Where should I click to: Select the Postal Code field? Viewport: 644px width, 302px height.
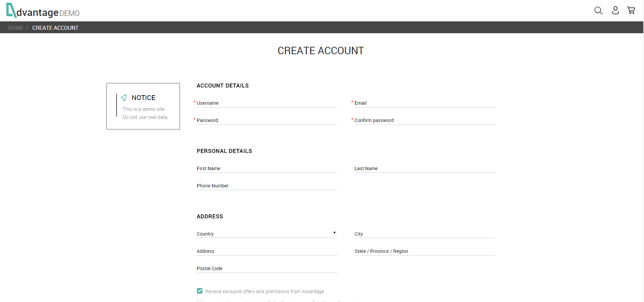(x=267, y=268)
